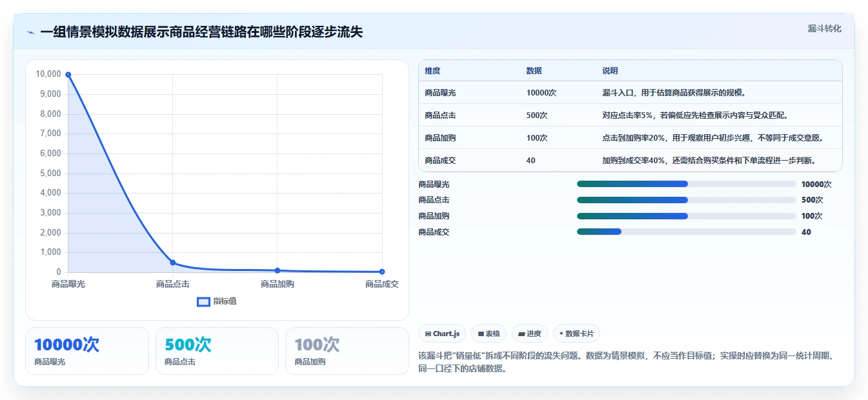Image resolution: width=868 pixels, height=400 pixels.
Task: Click the Chart.js chip
Action: click(x=442, y=334)
